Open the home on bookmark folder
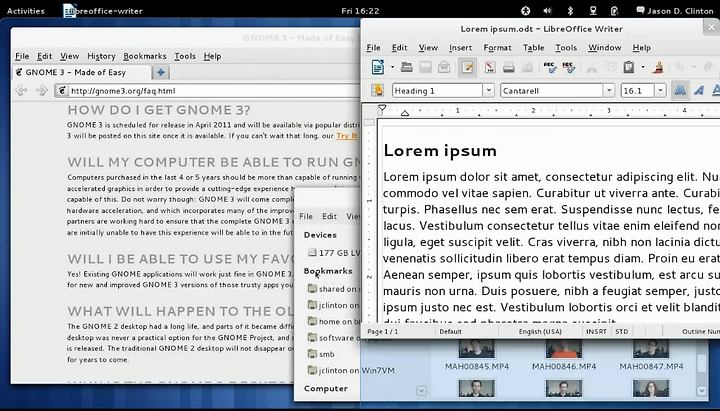Viewport: 720px width, 411px height. (x=333, y=321)
